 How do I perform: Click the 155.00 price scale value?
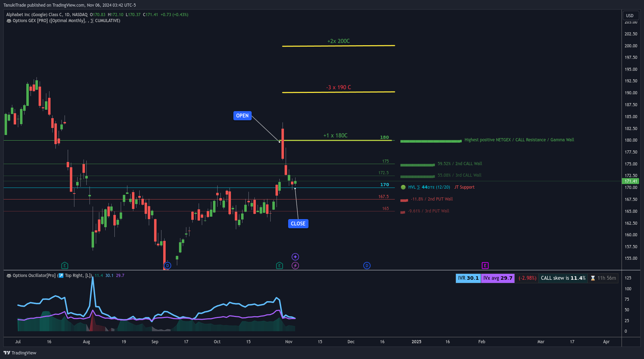(631, 258)
